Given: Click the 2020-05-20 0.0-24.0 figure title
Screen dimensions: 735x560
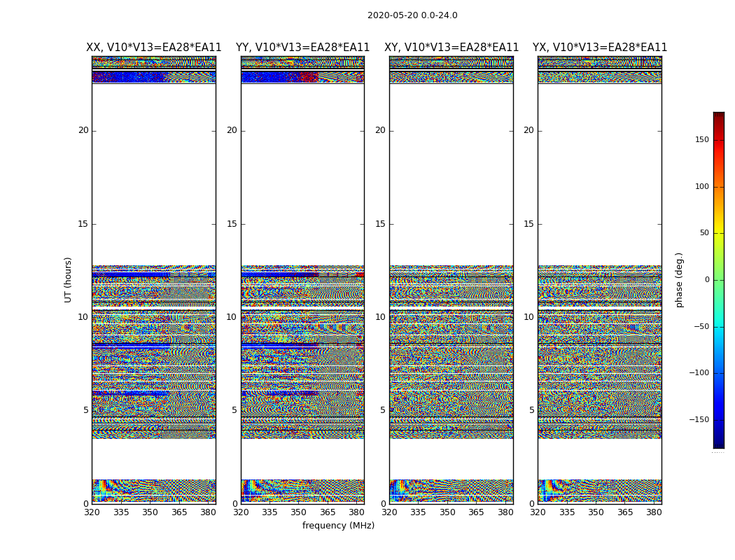Looking at the screenshot, I should point(412,15).
